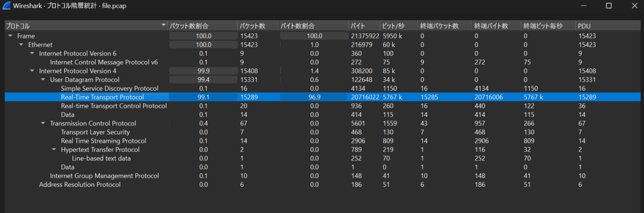This screenshot has height=213, width=644.
Task: Sort by パケット数 column header
Action: tap(258, 26)
